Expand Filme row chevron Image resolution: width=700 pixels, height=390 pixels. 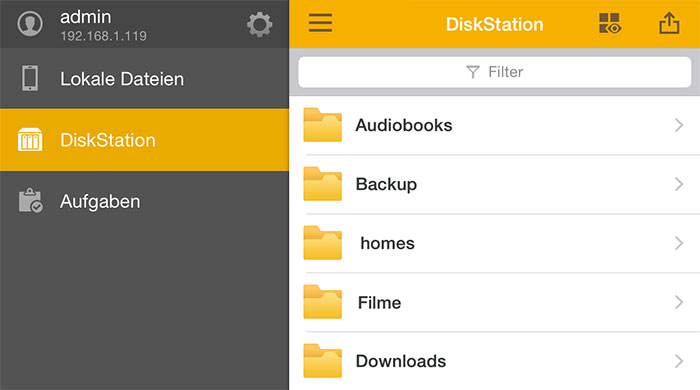679,302
